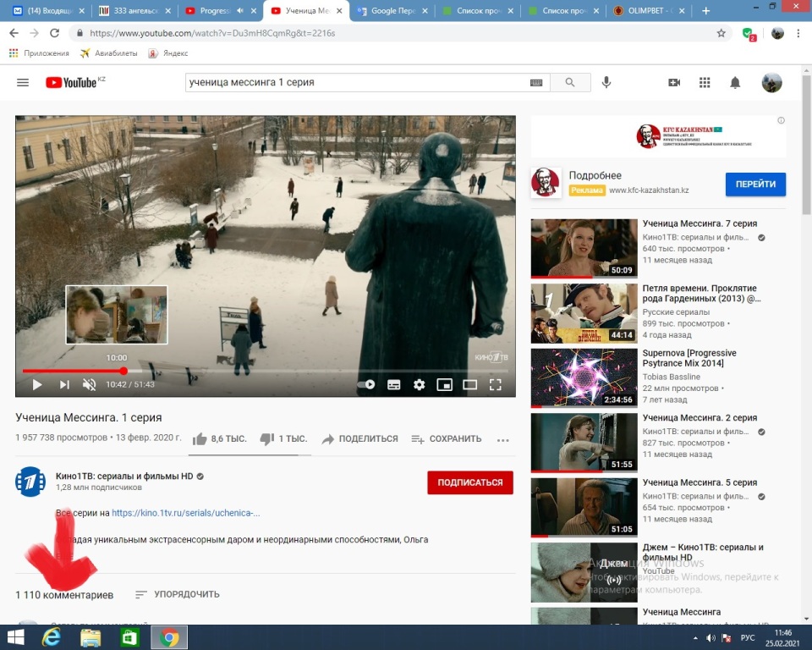Open the Кино1ТВ channel avatar
This screenshot has height=650, width=812.
pos(30,482)
